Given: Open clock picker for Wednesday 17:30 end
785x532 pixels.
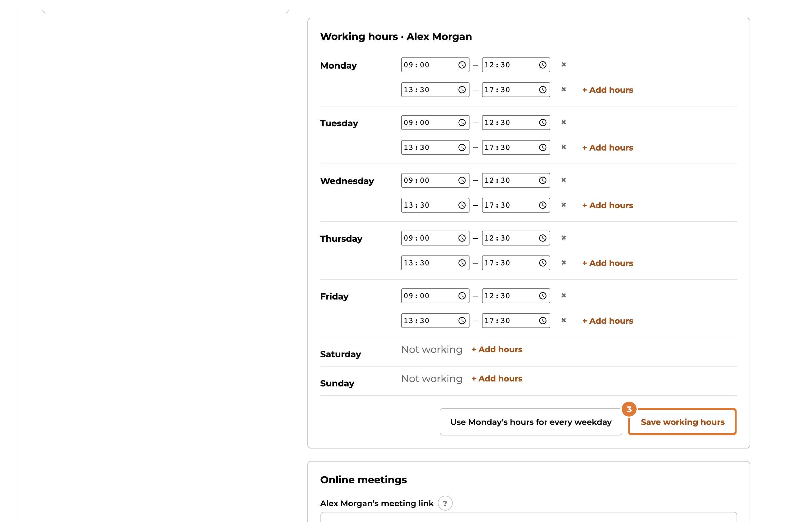Looking at the screenshot, I should tap(542, 205).
